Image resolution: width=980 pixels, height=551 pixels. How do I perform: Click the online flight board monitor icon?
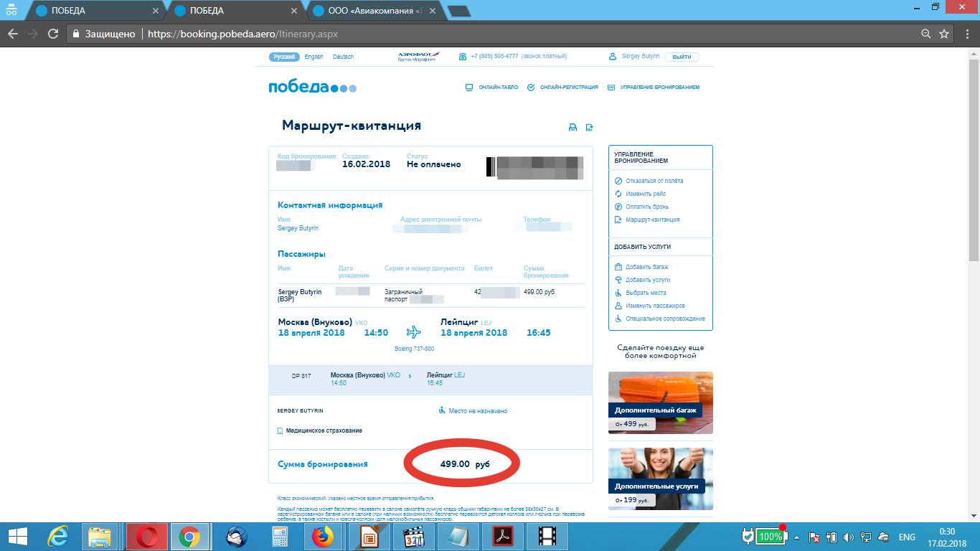[x=469, y=88]
